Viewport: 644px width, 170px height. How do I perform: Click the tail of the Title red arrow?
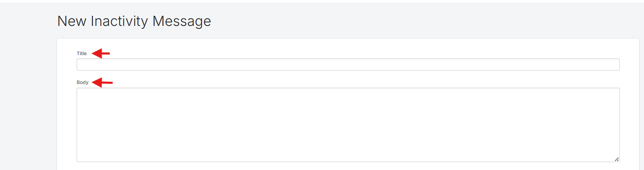pyautogui.click(x=107, y=53)
